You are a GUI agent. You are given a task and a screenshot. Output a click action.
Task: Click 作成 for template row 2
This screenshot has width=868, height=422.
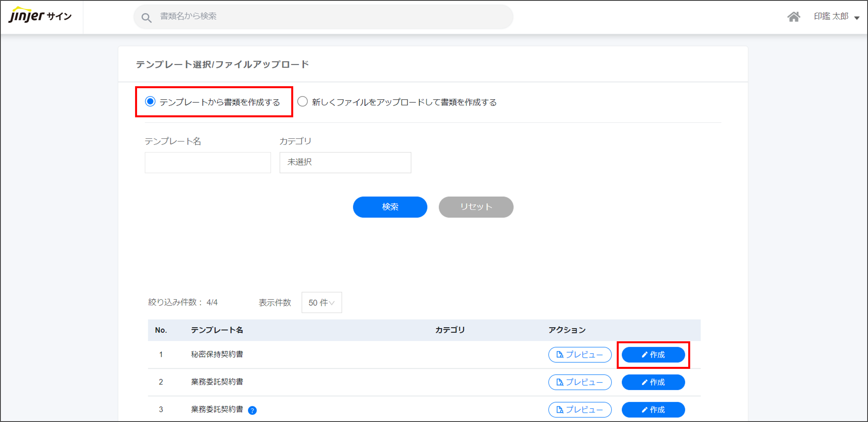click(x=653, y=382)
